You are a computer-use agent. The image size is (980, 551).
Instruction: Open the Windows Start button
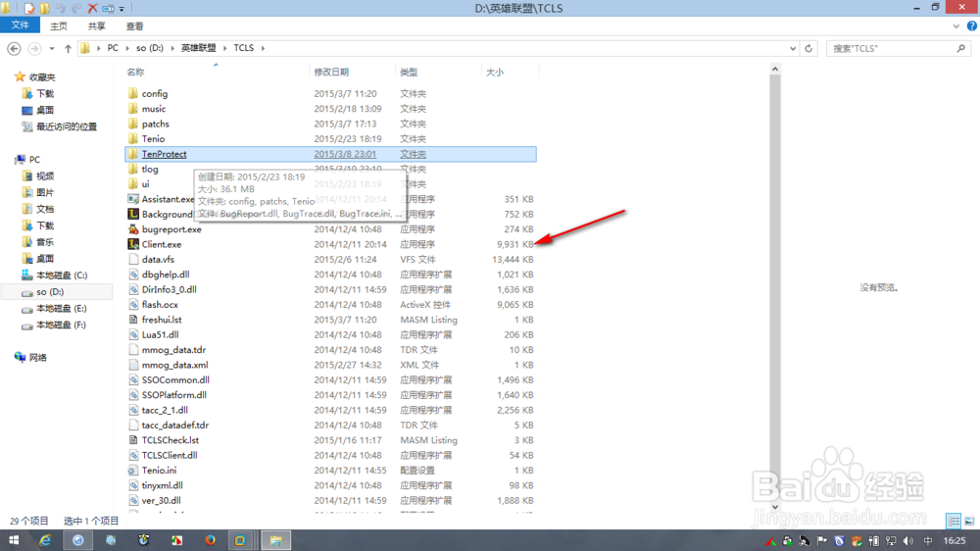pyautogui.click(x=13, y=540)
